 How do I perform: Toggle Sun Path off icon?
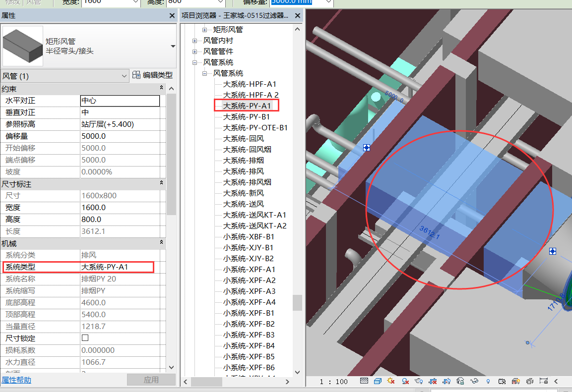tap(391, 381)
